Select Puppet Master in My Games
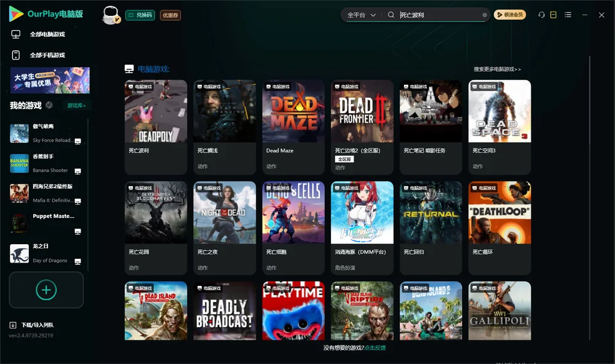 (x=46, y=224)
